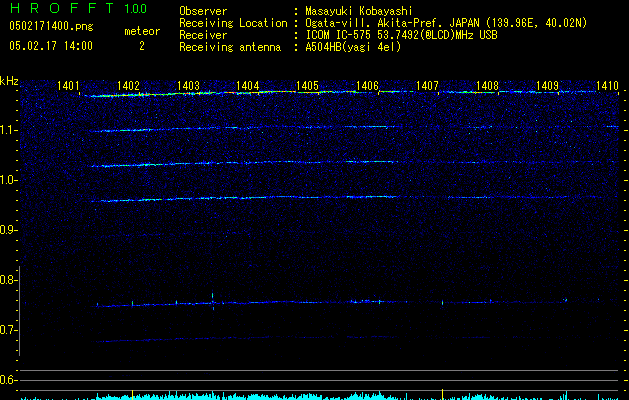Click the 1403 time marker
The height and width of the screenshot is (400, 629).
tap(188, 86)
